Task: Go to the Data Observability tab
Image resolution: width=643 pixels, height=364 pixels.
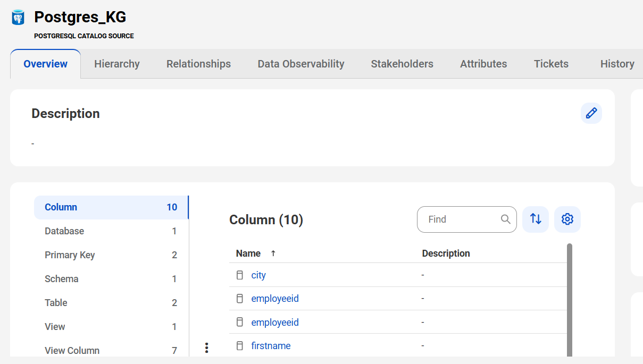Action: point(301,64)
